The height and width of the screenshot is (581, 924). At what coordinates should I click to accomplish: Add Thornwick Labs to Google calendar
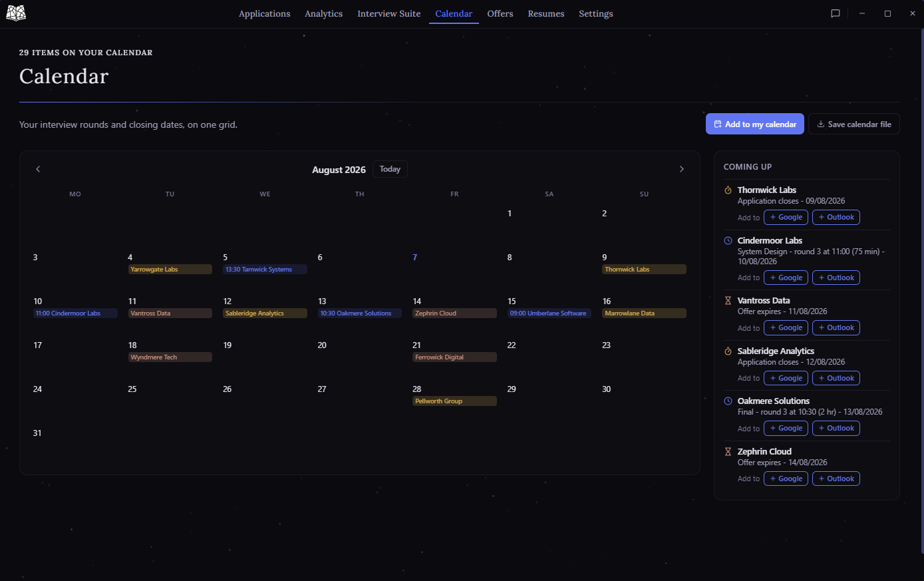786,218
